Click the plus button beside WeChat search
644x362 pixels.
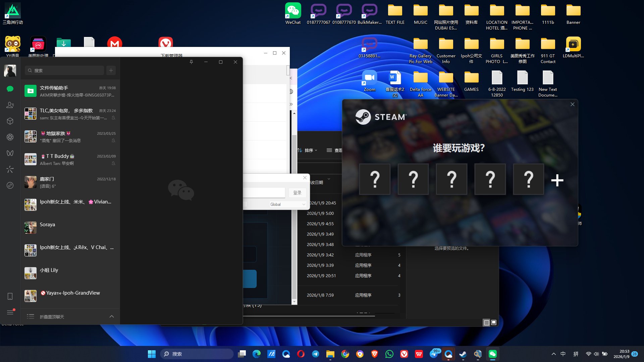(x=111, y=70)
